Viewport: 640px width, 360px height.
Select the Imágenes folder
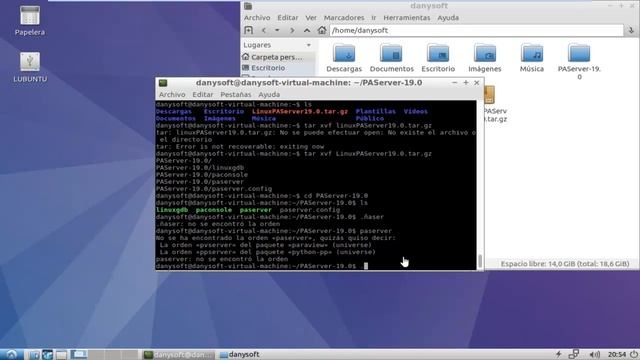[484, 58]
